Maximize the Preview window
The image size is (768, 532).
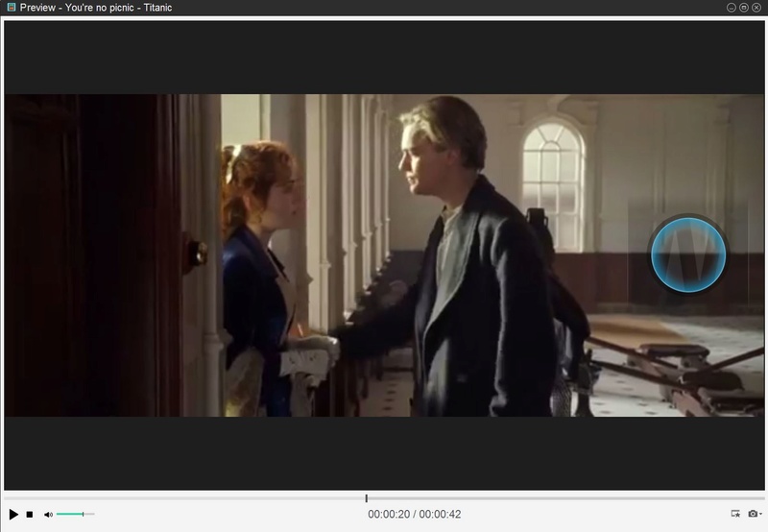tap(743, 8)
